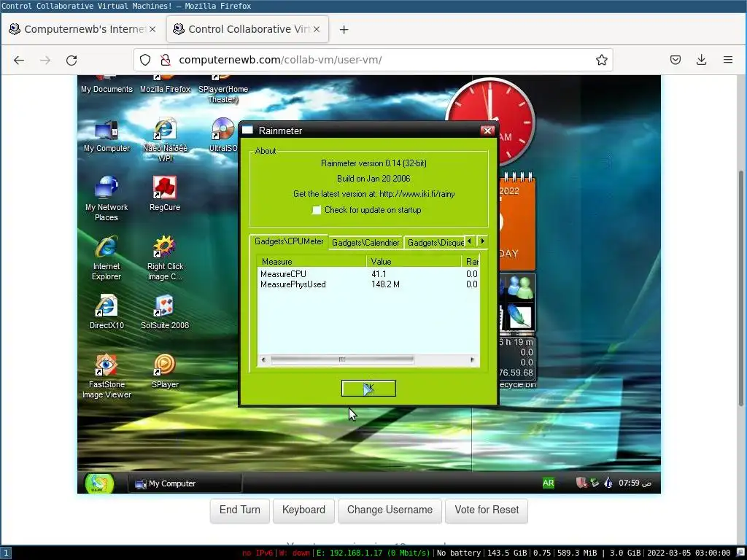Click the Firefox address bar
The image size is (747, 560).
pos(373,60)
